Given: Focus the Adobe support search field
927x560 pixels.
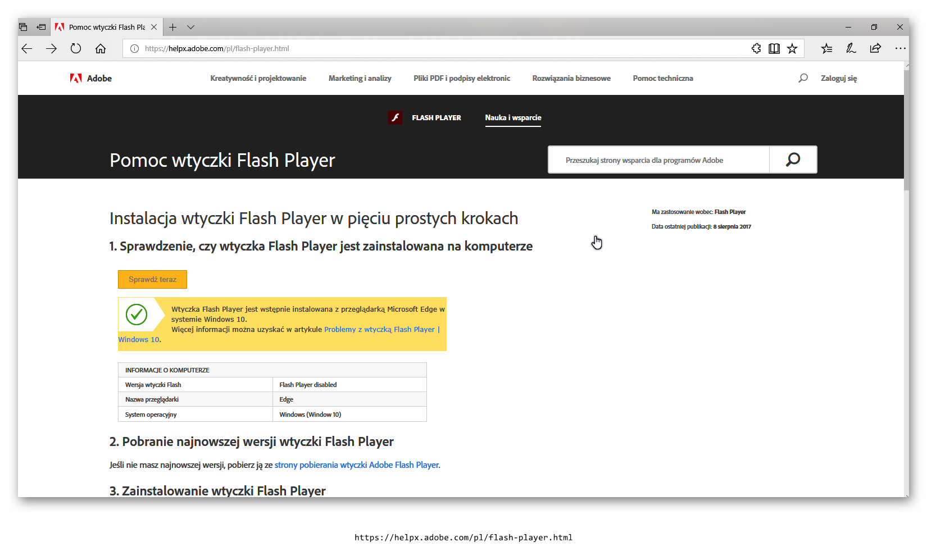Looking at the screenshot, I should [x=658, y=160].
